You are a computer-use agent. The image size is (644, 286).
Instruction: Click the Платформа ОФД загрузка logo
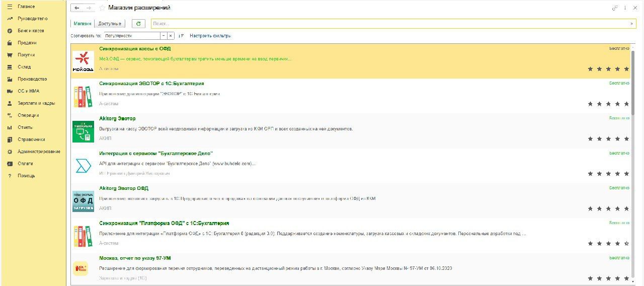coord(83,201)
